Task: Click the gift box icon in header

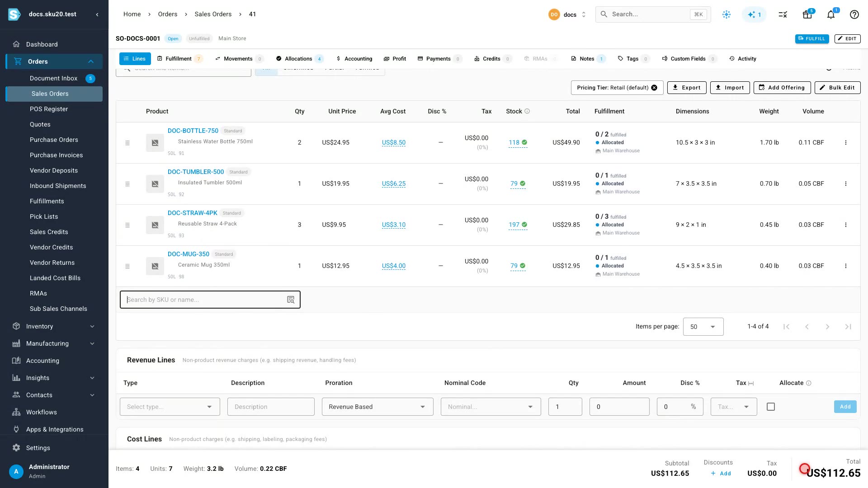Action: pos(807,14)
